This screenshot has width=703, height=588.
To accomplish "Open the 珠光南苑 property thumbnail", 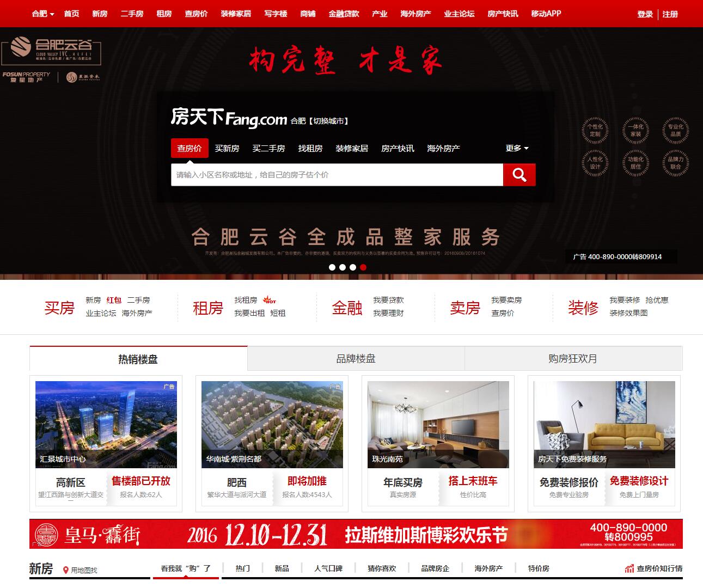I will [438, 425].
